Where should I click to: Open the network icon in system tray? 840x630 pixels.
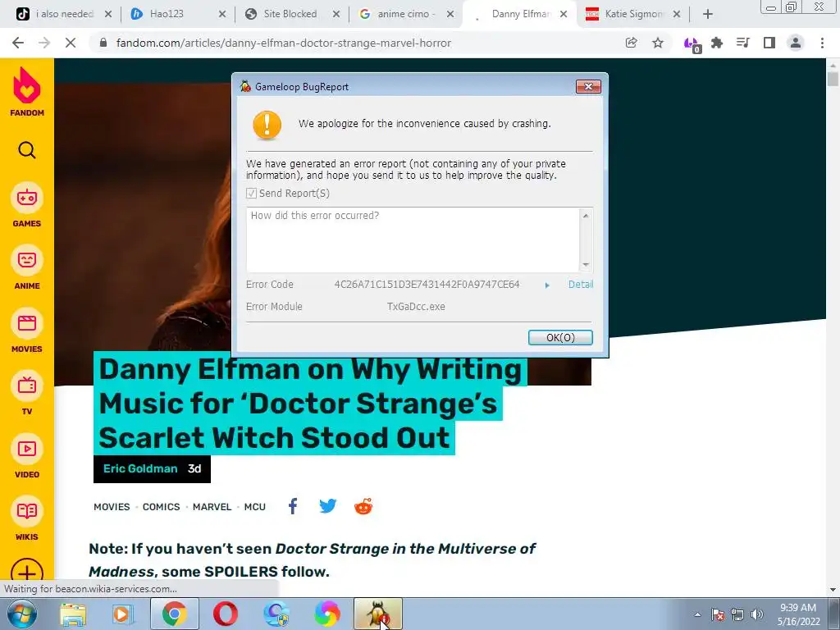click(x=737, y=614)
